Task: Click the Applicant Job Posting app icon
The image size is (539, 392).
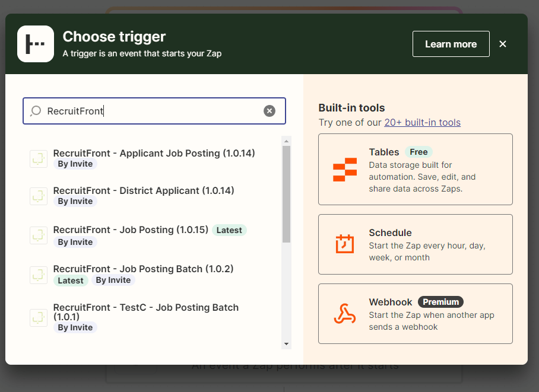Action: [x=39, y=159]
